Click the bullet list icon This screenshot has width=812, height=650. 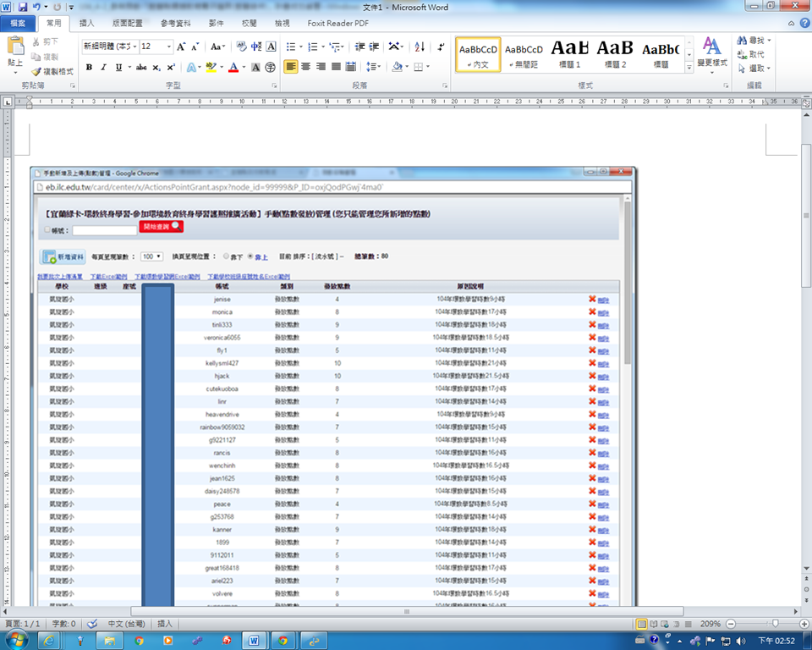(x=292, y=47)
